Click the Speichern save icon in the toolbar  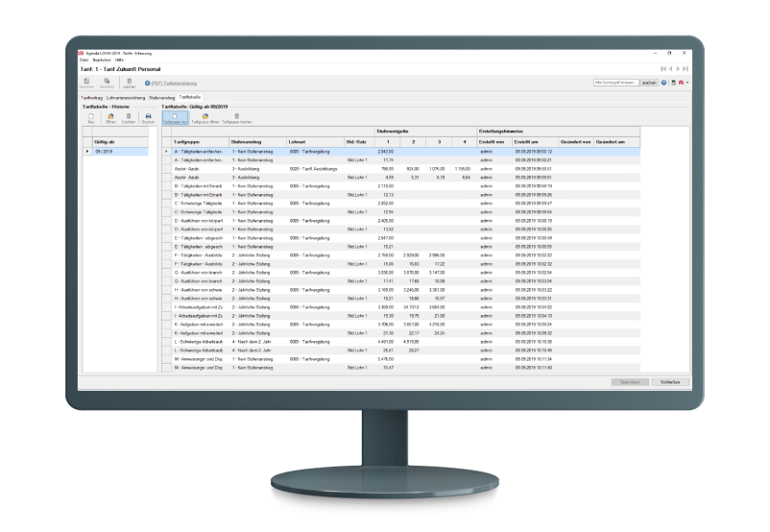[86, 83]
